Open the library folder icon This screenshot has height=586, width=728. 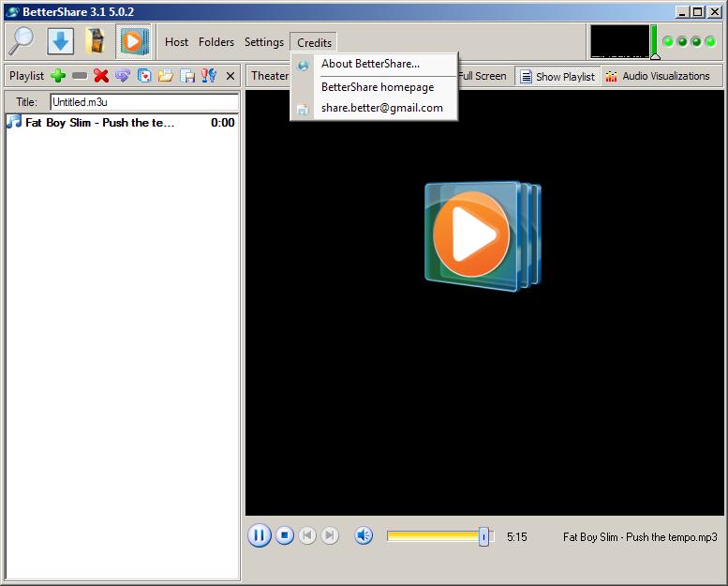tap(96, 41)
